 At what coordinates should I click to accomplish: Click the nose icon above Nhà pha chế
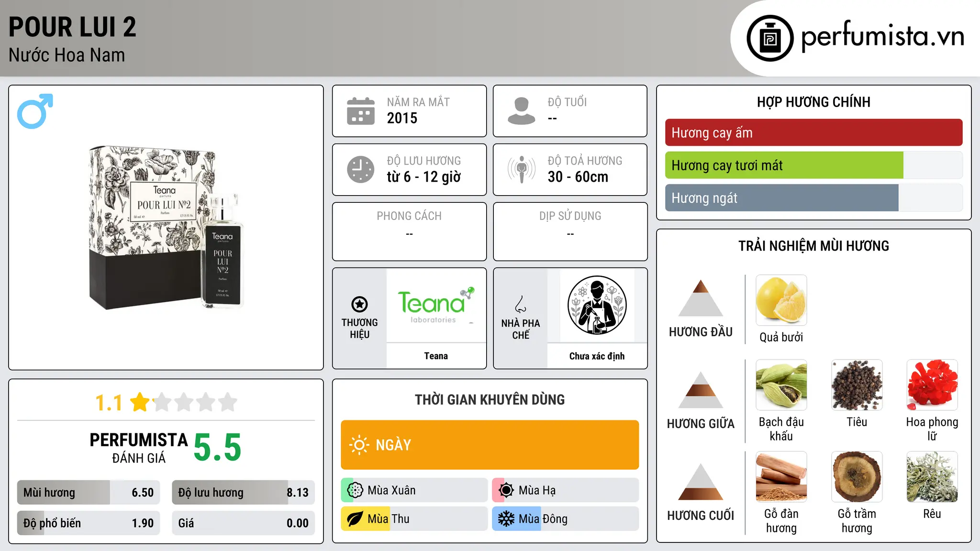521,304
